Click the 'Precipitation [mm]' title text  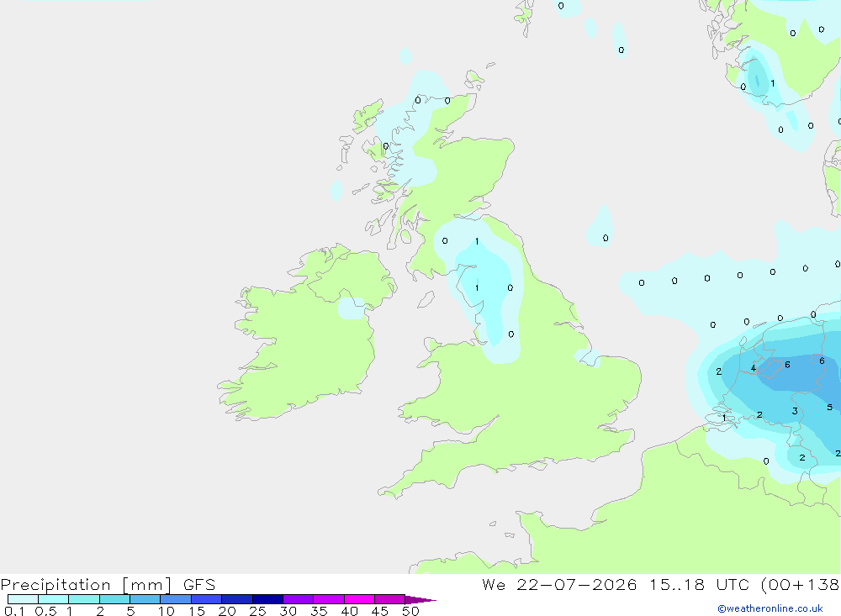point(86,585)
